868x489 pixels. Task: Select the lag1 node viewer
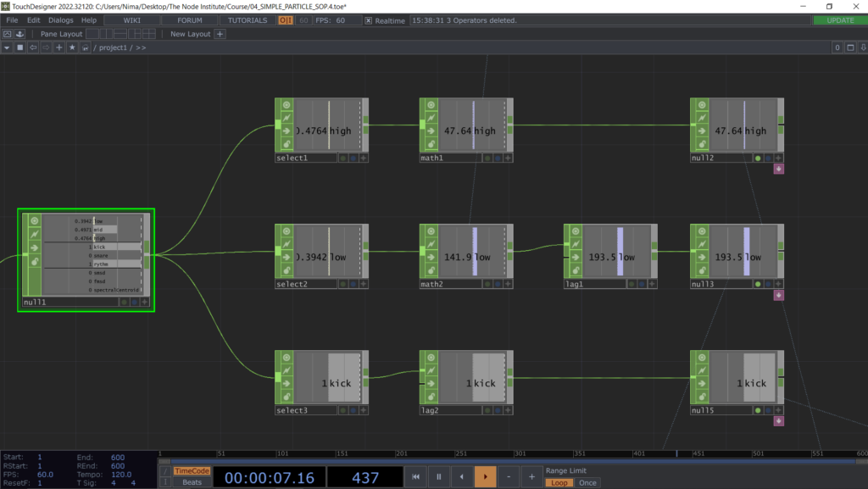pyautogui.click(x=617, y=251)
